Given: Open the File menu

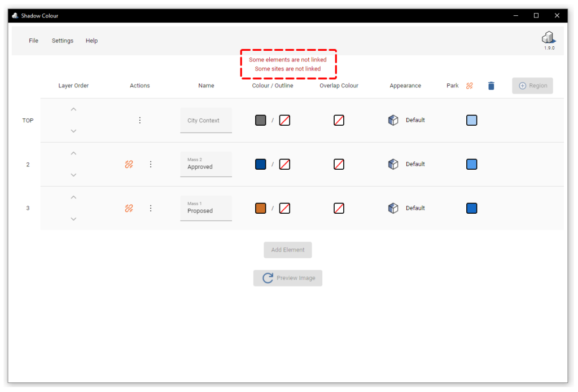Looking at the screenshot, I should coord(33,40).
